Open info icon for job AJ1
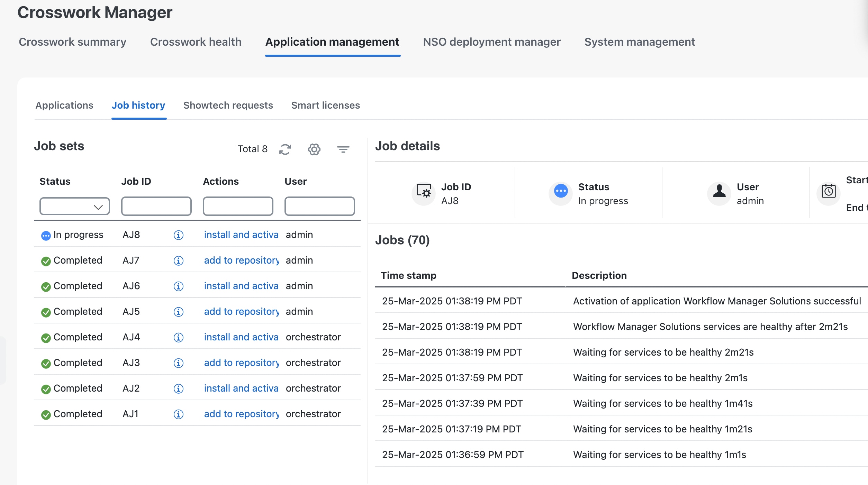868x485 pixels. pos(179,414)
